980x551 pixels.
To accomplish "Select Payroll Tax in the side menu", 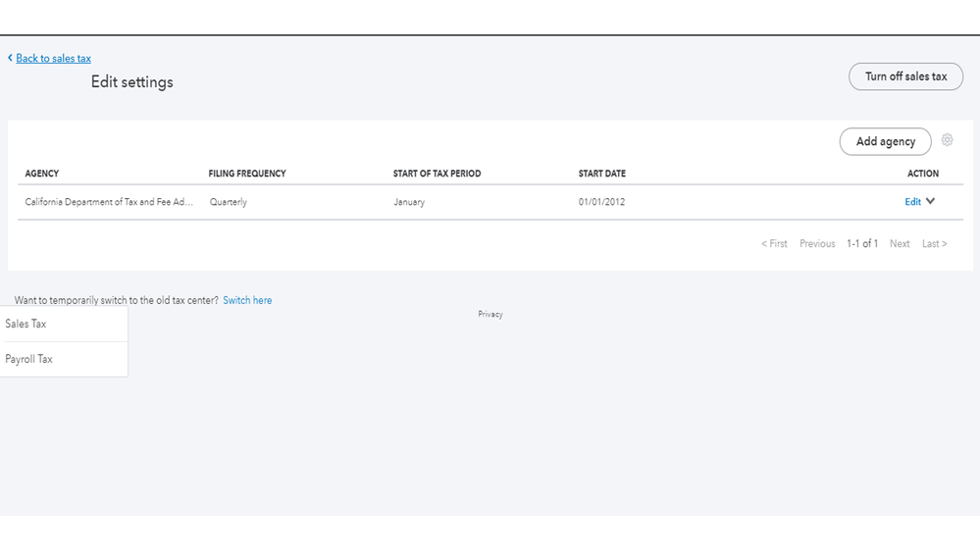I will (x=29, y=359).
